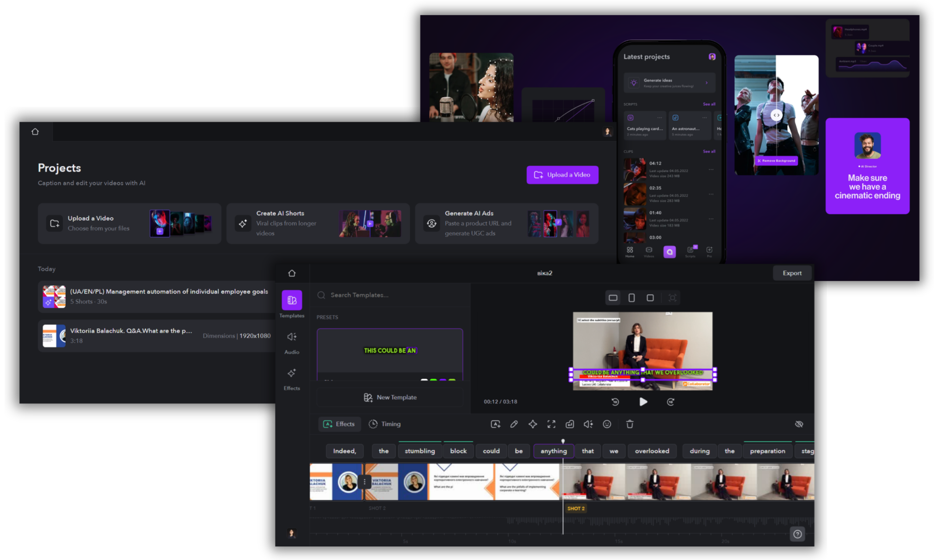Click the purple Upload a Video button
The height and width of the screenshot is (560, 934).
coord(562,175)
